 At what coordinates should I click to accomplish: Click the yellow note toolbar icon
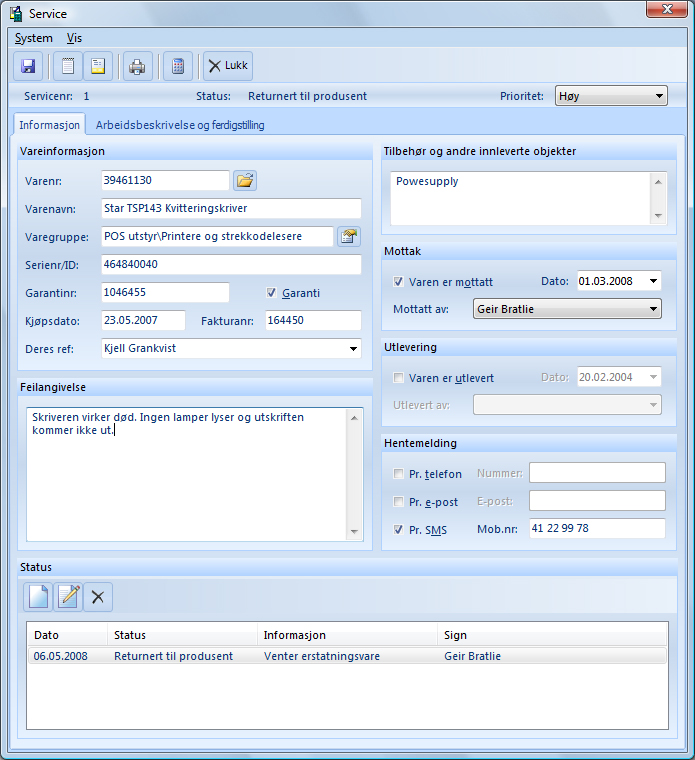(x=98, y=66)
